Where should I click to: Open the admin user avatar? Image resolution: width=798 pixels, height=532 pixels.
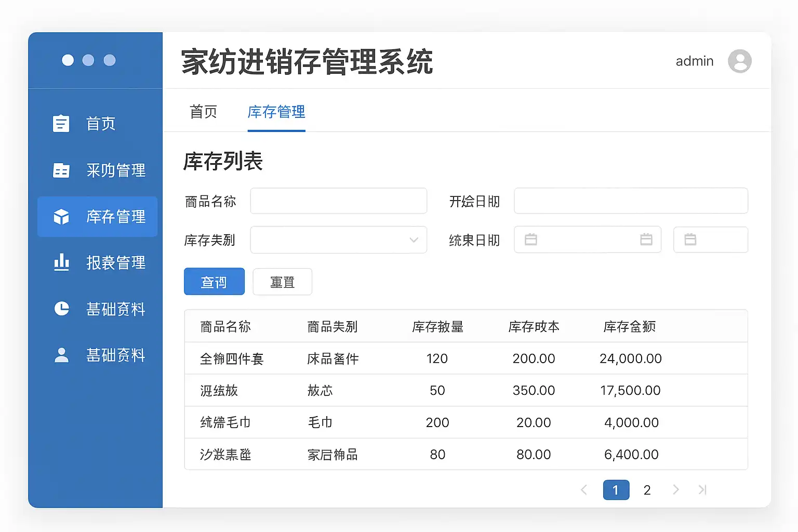click(x=739, y=61)
